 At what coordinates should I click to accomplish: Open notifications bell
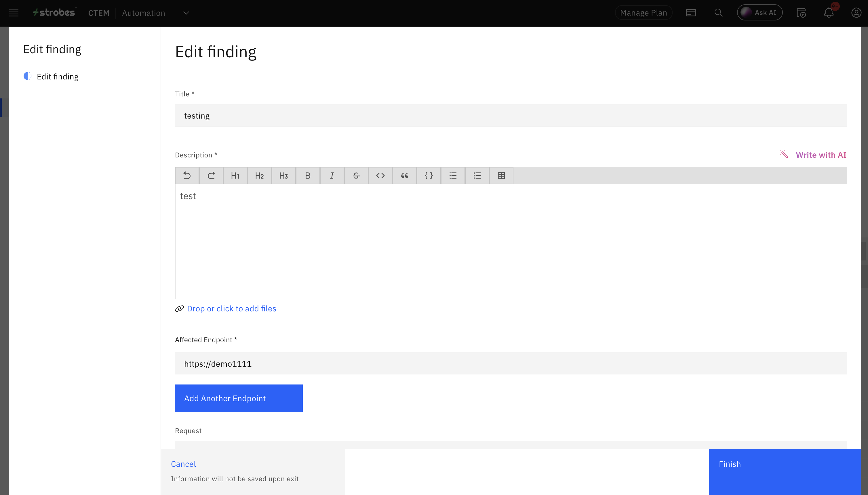point(829,13)
